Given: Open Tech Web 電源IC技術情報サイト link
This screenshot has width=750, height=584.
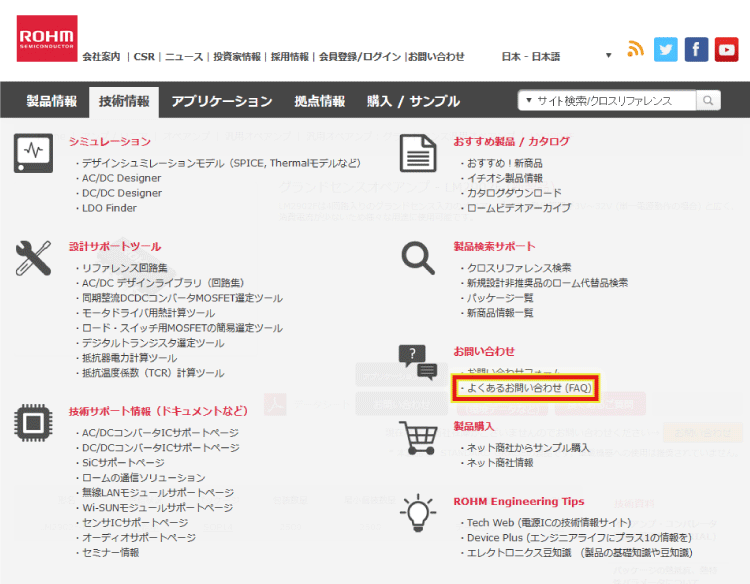Looking at the screenshot, I should tap(549, 523).
